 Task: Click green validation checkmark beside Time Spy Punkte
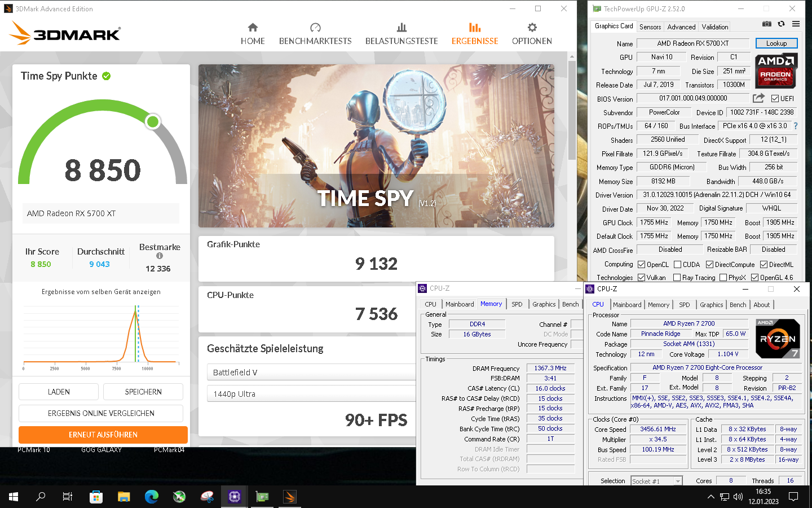tap(106, 76)
